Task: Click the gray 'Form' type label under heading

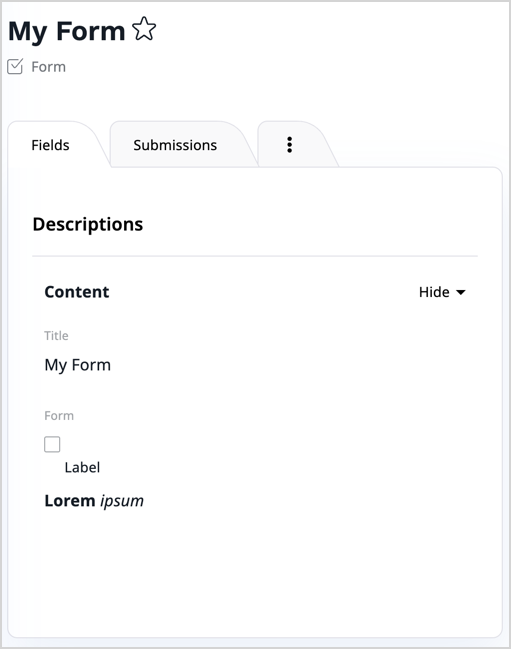Action: click(x=48, y=67)
